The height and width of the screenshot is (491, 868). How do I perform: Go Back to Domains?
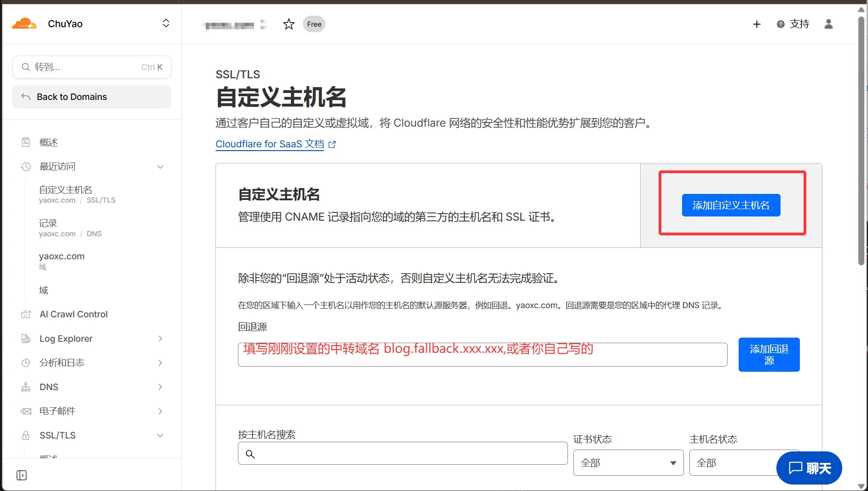[92, 97]
